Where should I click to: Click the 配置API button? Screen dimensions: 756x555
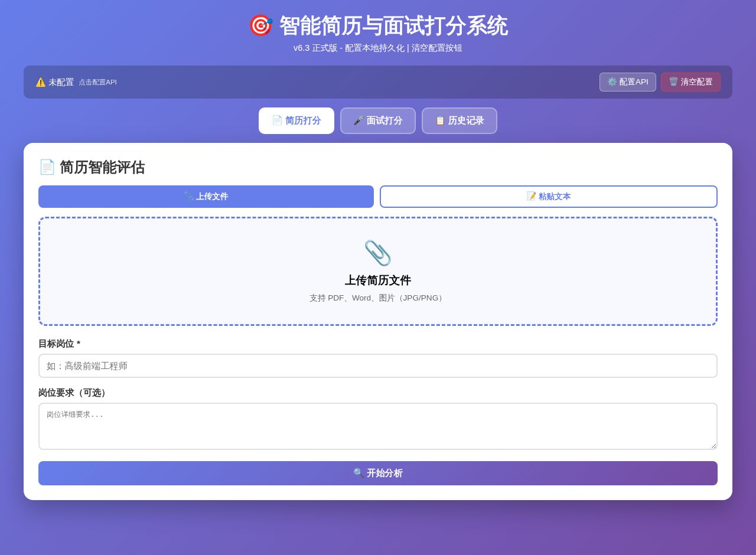pos(628,81)
